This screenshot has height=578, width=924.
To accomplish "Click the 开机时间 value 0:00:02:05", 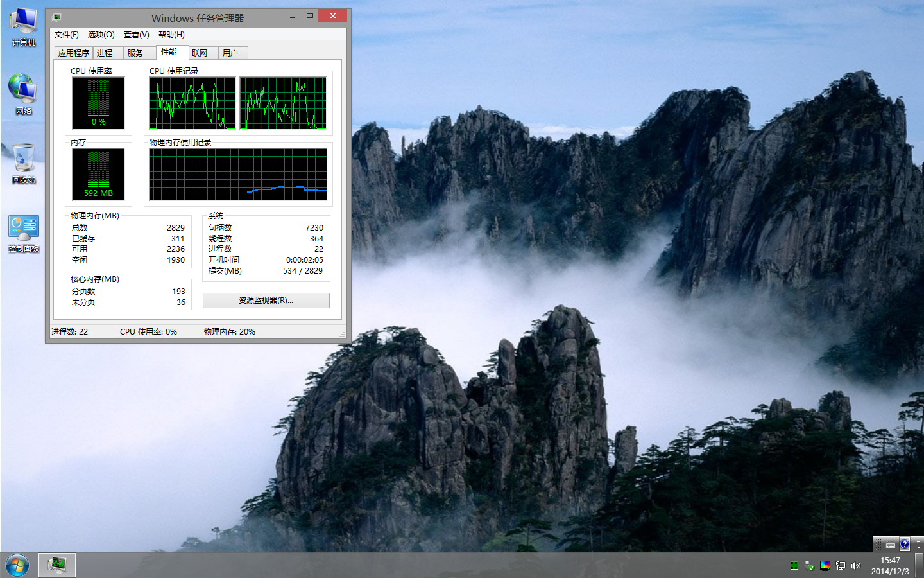I will tap(305, 260).
